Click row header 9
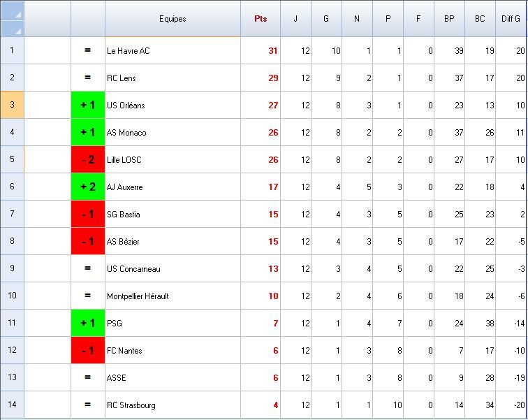 click(12, 269)
